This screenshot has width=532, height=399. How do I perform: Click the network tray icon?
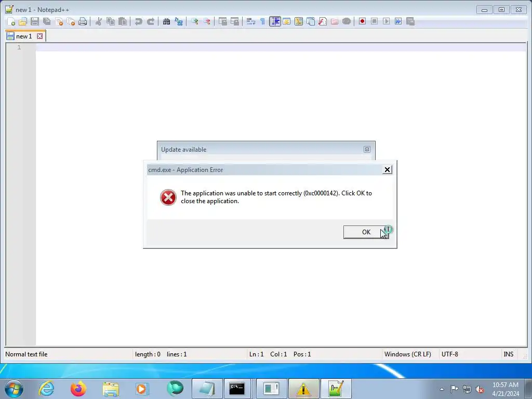[x=467, y=389]
